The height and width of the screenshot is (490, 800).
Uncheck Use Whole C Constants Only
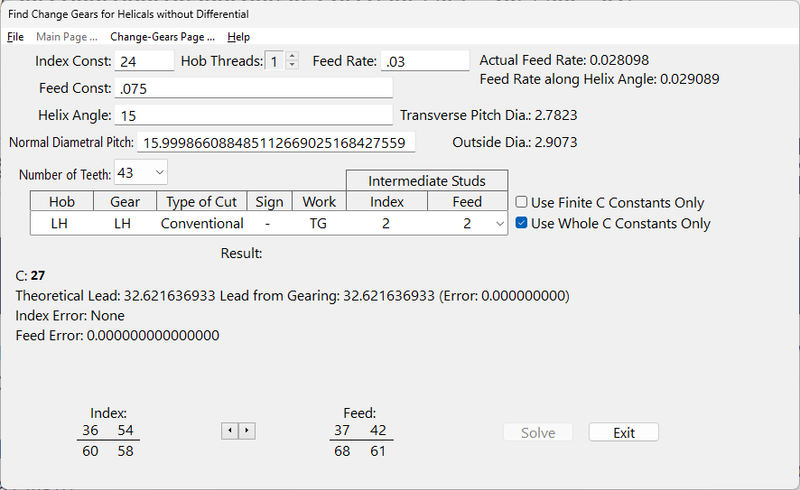pyautogui.click(x=522, y=223)
